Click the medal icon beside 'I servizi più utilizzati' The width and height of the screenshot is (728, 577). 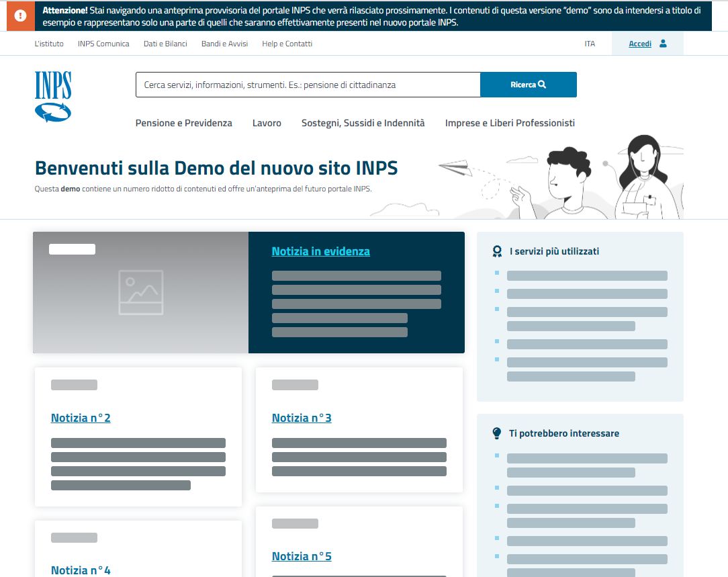point(497,251)
